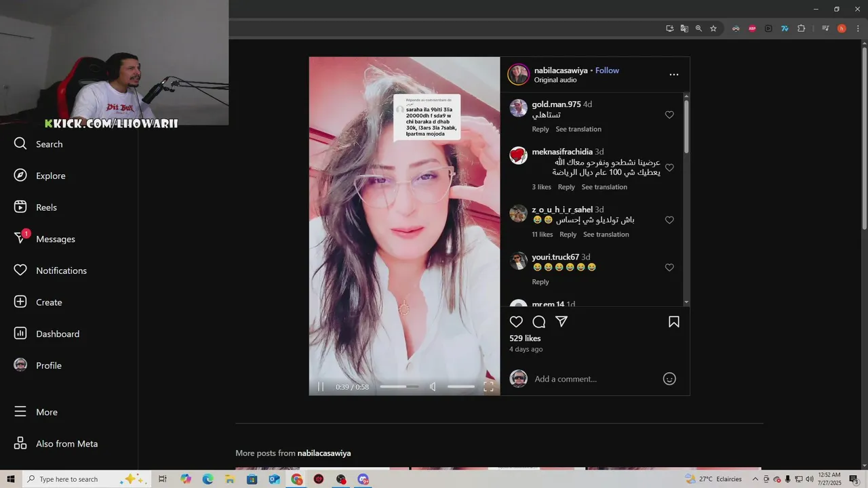Open File Explorer from the taskbar

230,479
